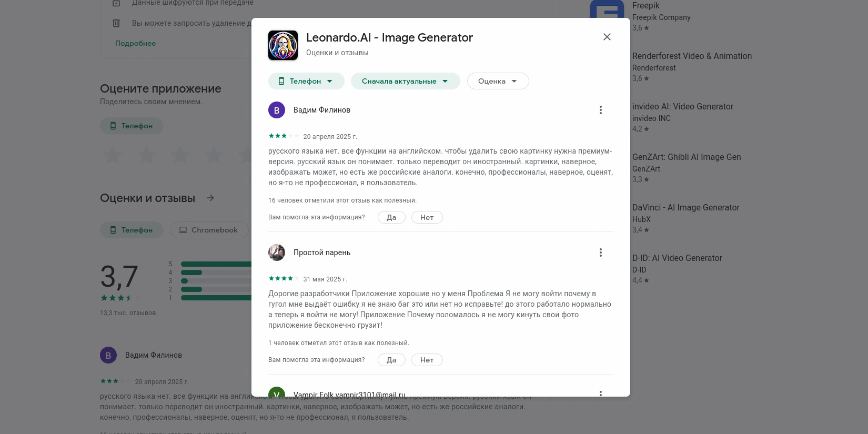868x434 pixels.
Task: Click the trash icon beside data deletion text
Action: [x=116, y=23]
